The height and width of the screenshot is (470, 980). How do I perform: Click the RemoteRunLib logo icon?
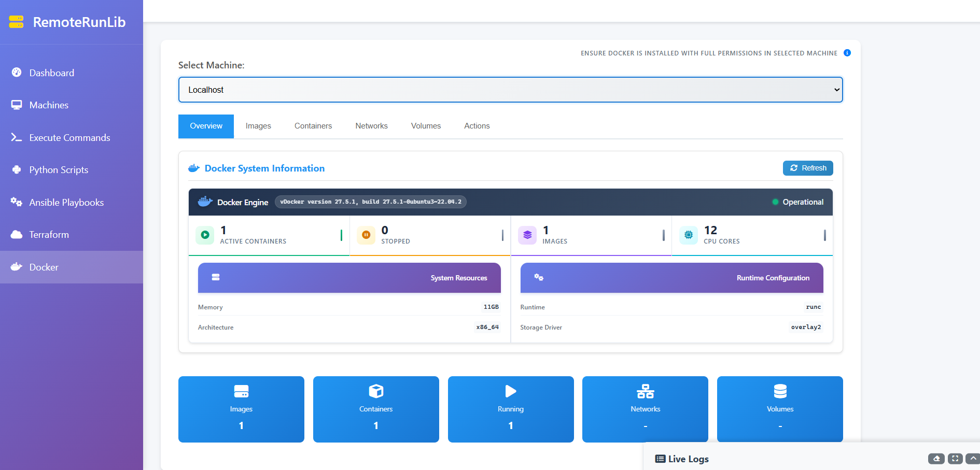16,22
